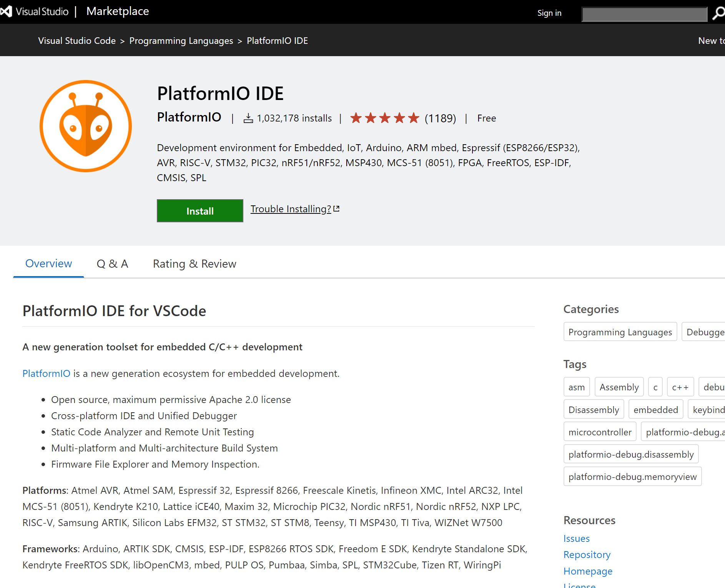Image resolution: width=725 pixels, height=588 pixels.
Task: Click the installs download icon
Action: [x=248, y=118]
